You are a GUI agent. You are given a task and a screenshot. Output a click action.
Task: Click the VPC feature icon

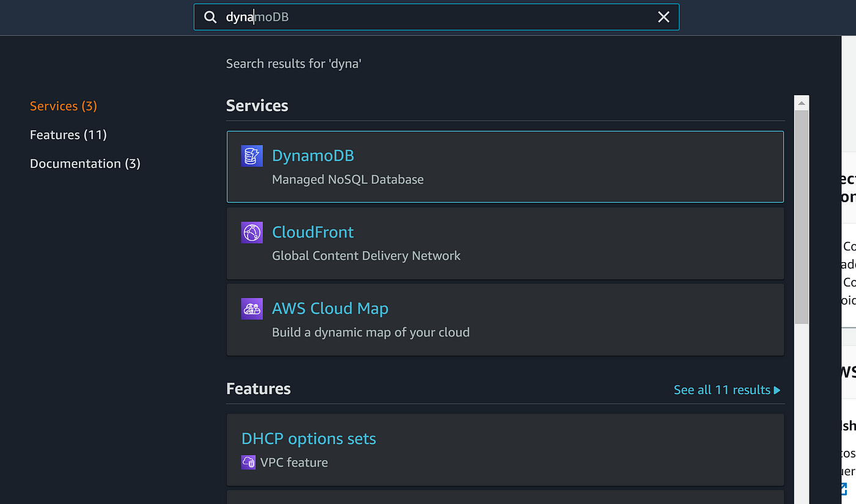pyautogui.click(x=248, y=462)
